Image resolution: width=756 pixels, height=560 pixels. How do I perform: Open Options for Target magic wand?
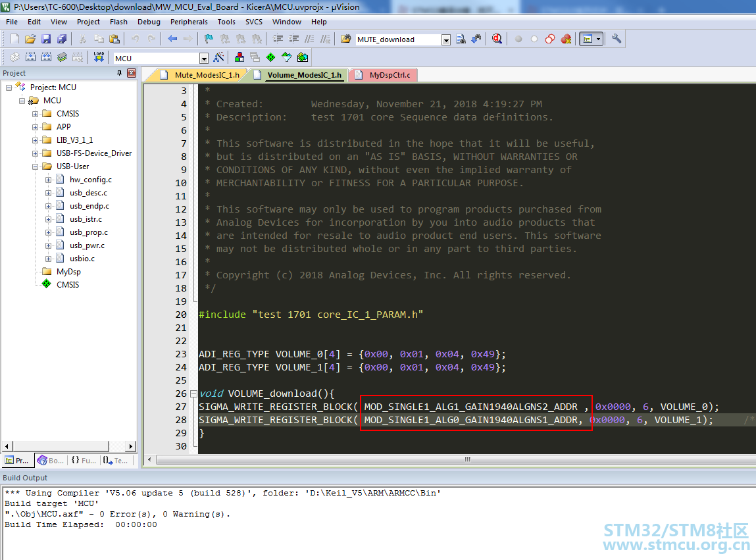click(219, 57)
